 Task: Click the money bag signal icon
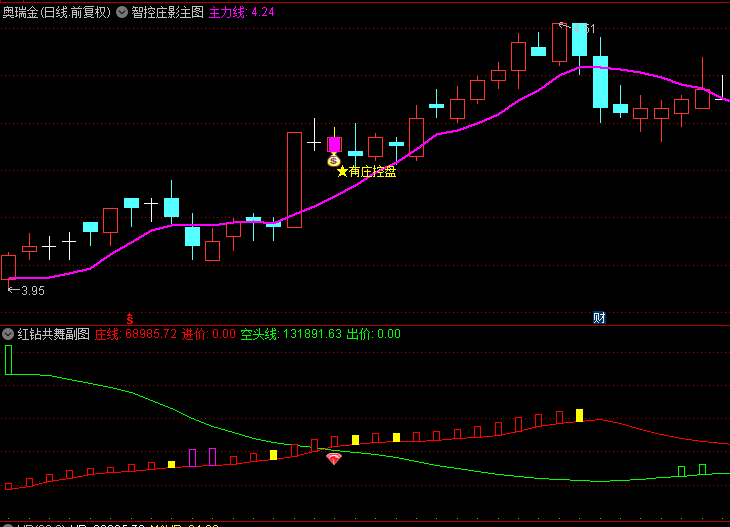pos(334,161)
